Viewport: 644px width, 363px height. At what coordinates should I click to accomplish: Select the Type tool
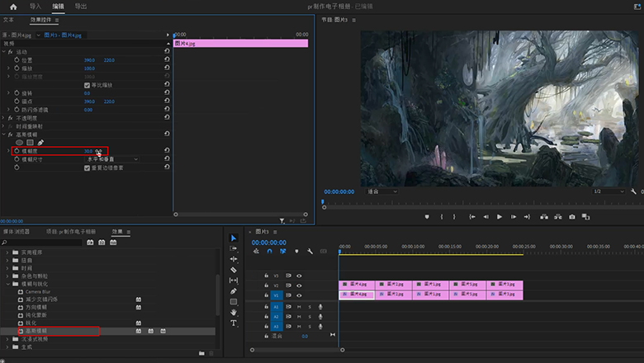coord(234,323)
